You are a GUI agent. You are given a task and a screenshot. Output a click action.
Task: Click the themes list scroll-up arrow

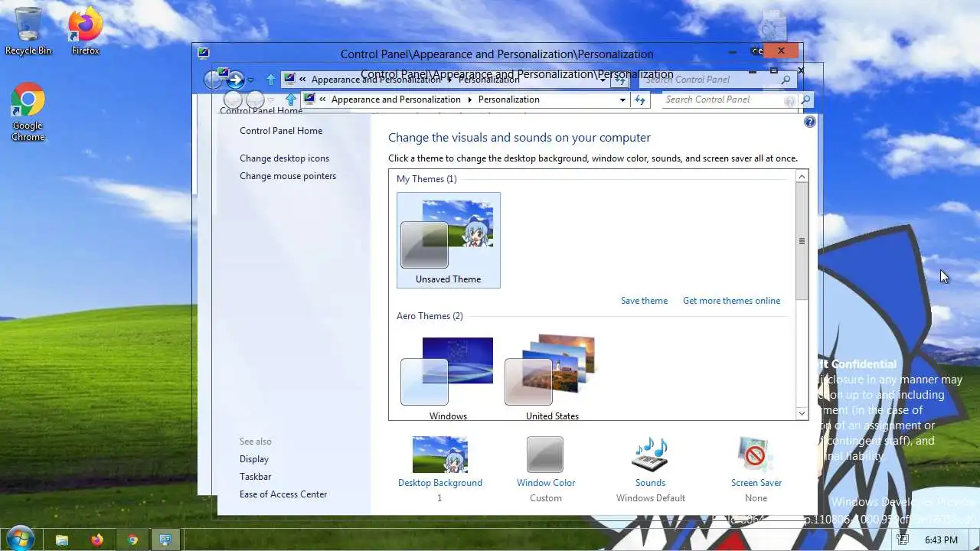pos(802,177)
